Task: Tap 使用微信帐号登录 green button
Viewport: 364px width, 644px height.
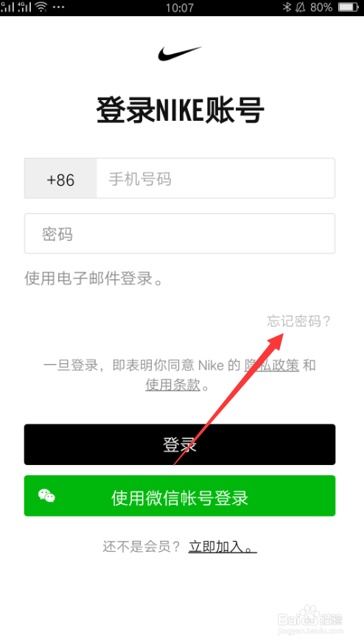Action: tap(180, 496)
